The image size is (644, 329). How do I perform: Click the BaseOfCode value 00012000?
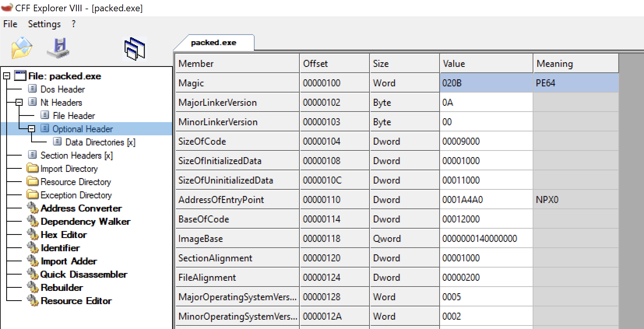tap(486, 219)
